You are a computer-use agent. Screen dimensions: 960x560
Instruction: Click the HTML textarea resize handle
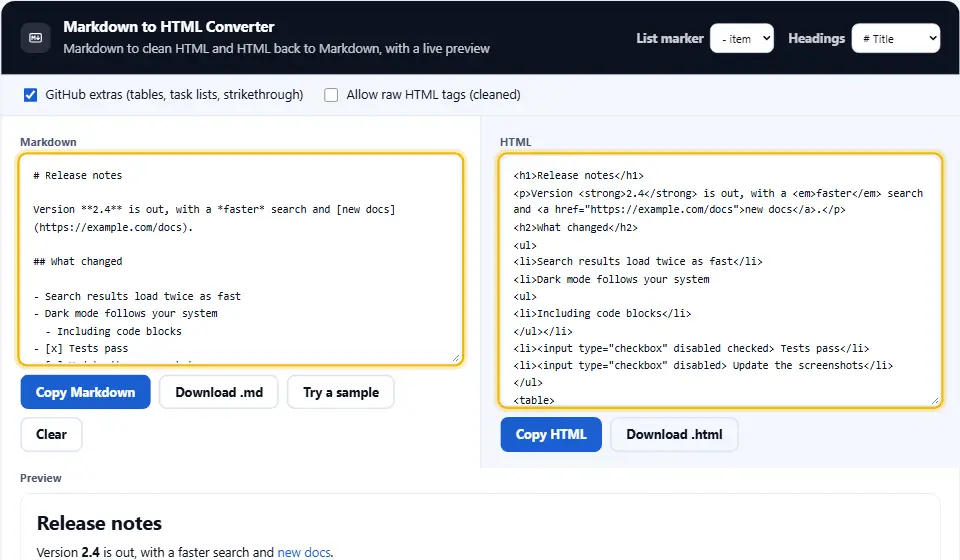(935, 401)
